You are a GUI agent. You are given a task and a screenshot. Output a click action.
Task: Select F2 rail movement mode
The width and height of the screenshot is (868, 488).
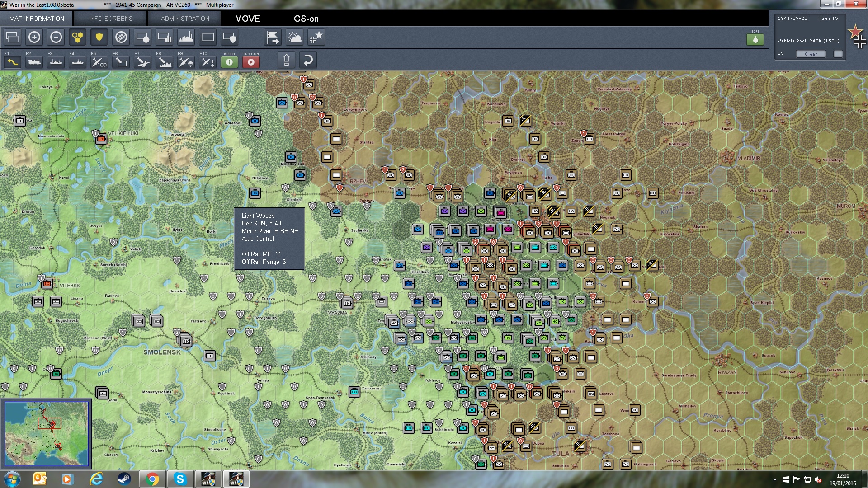coord(34,61)
